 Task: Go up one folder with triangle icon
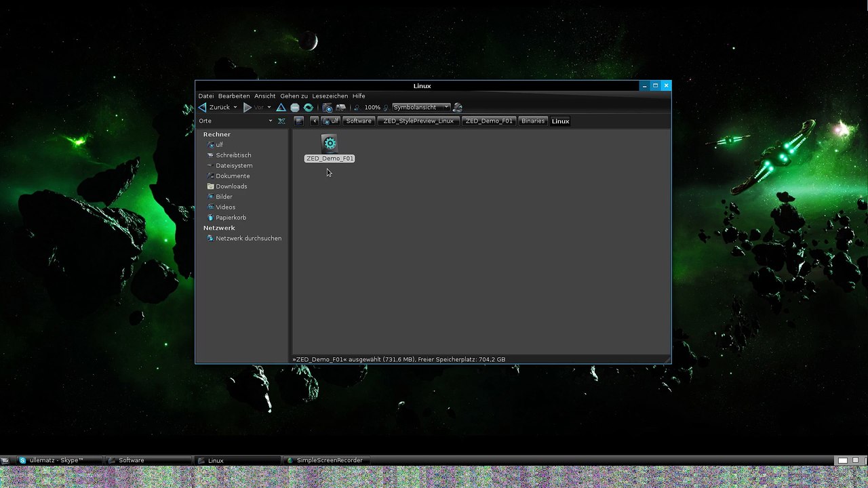(281, 107)
